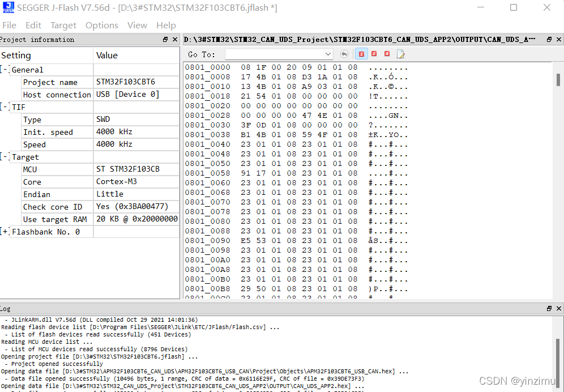Viewport: 564px width, 392px height.
Task: Collapse the General section
Action: (5, 70)
